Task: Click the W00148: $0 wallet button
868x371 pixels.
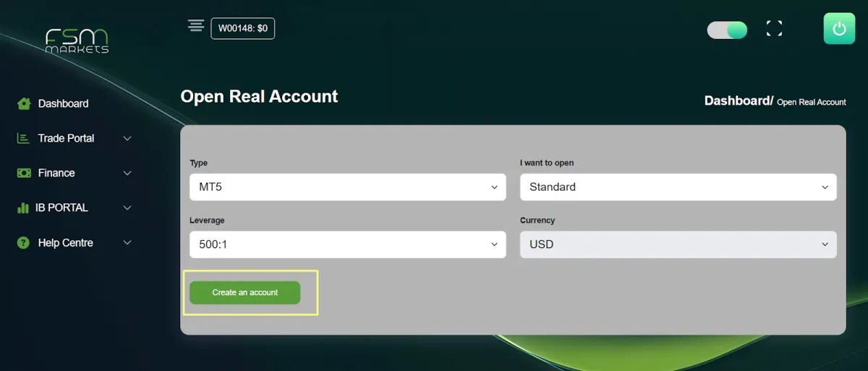Action: point(242,28)
